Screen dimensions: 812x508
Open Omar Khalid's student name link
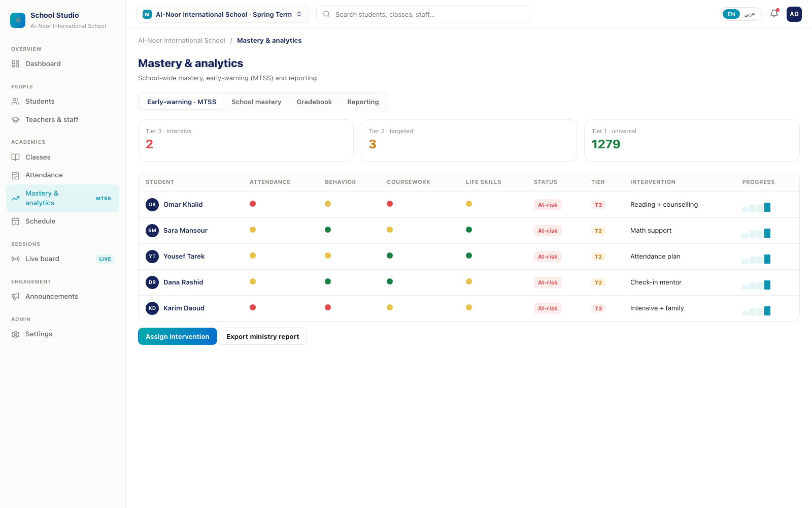(x=183, y=205)
